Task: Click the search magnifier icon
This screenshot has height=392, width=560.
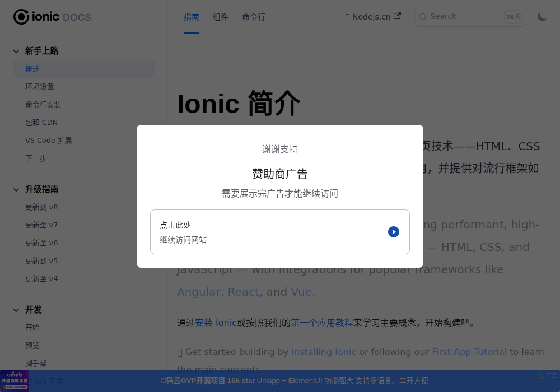Action: [x=422, y=17]
